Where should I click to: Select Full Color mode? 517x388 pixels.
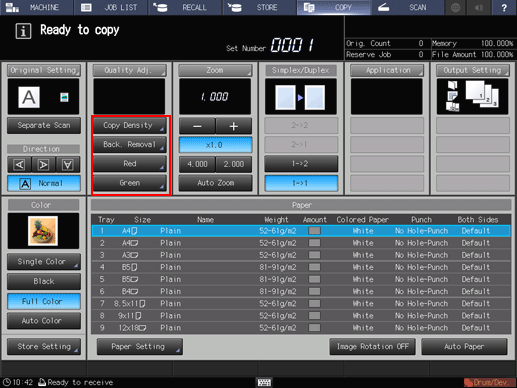tap(44, 301)
